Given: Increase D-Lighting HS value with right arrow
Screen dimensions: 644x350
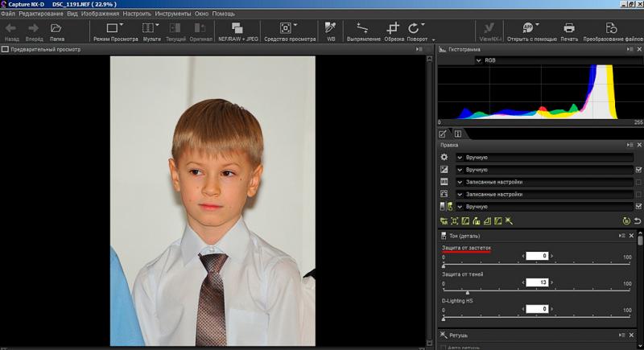Looking at the screenshot, I should pos(551,309).
